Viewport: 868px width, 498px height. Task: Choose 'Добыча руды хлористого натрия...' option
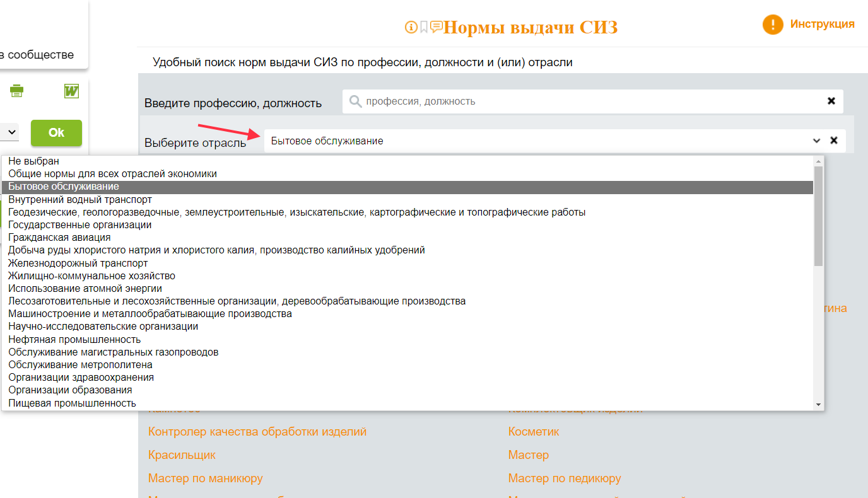[x=408, y=250]
